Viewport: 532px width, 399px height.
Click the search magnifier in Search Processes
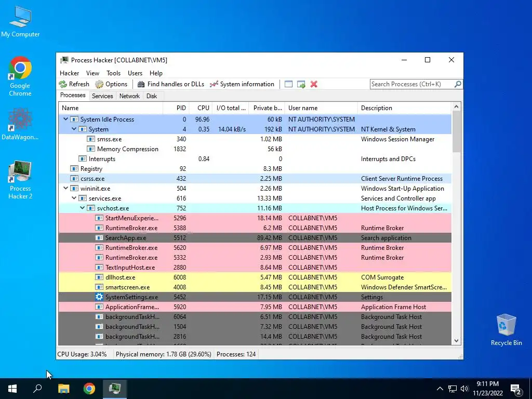[458, 84]
